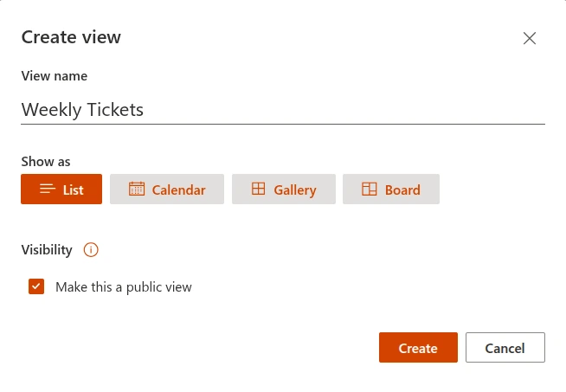Screen dimensions: 566x392
Task: Select the List view type label
Action: point(74,190)
